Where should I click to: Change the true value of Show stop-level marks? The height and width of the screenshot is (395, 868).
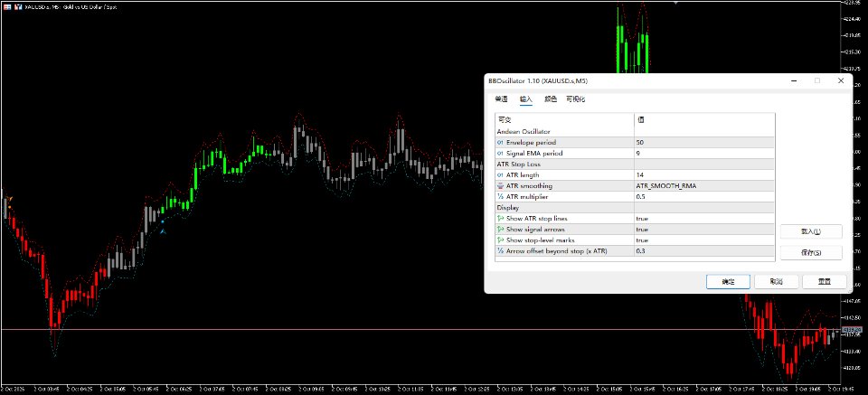[704, 240]
